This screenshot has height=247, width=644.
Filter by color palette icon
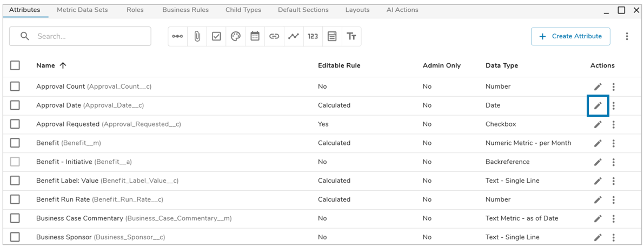[x=235, y=36]
